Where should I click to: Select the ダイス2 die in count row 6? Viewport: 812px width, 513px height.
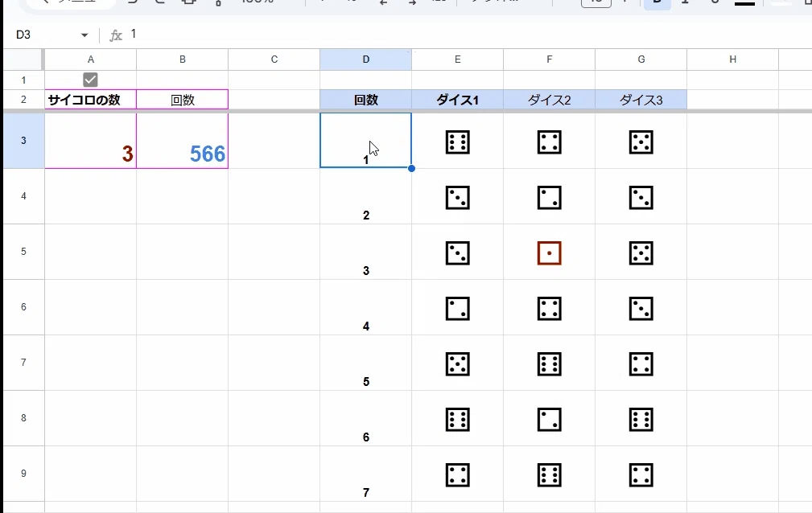click(x=550, y=420)
